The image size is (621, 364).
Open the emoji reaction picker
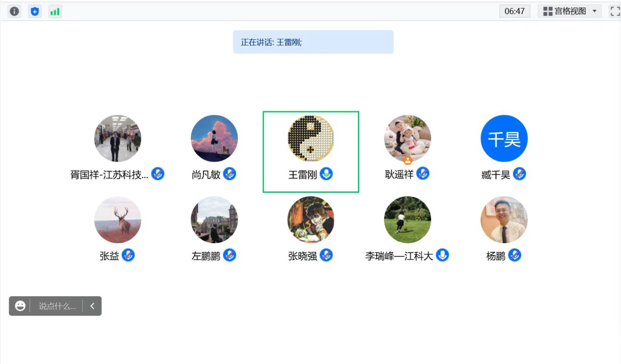[20, 306]
